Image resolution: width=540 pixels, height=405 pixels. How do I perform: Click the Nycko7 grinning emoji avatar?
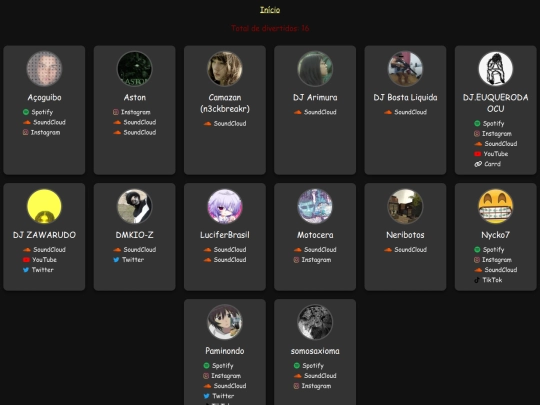pos(496,206)
